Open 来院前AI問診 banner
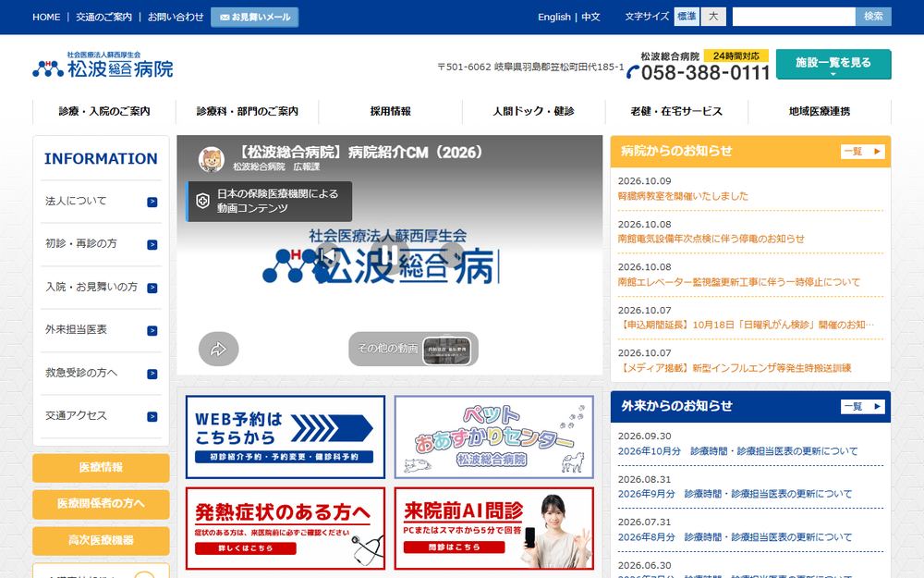This screenshot has height=578, width=924. (493, 528)
